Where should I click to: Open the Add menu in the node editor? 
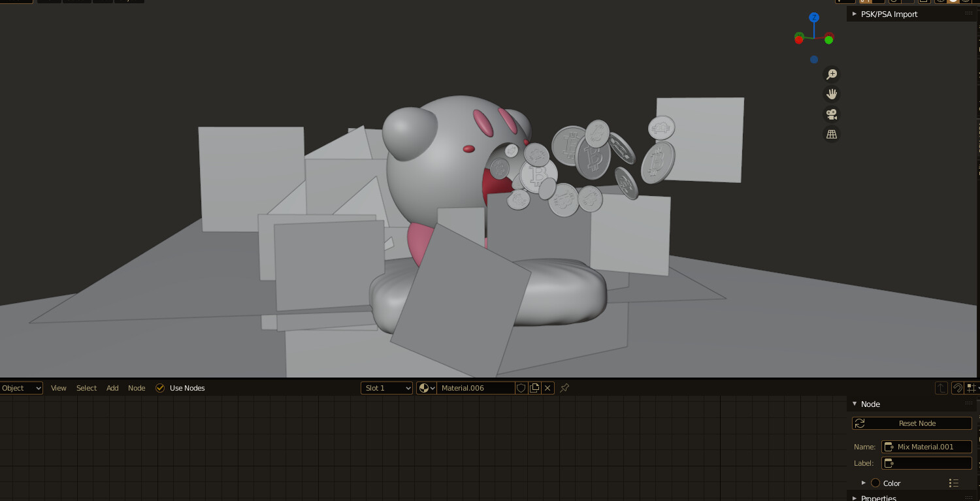(x=112, y=387)
